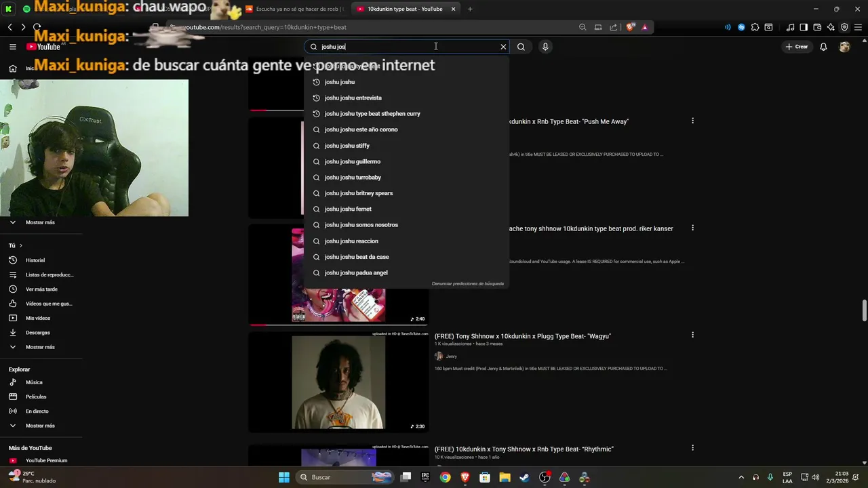This screenshot has height=488, width=868.
Task: Go back with the browser back arrow
Action: [x=10, y=27]
